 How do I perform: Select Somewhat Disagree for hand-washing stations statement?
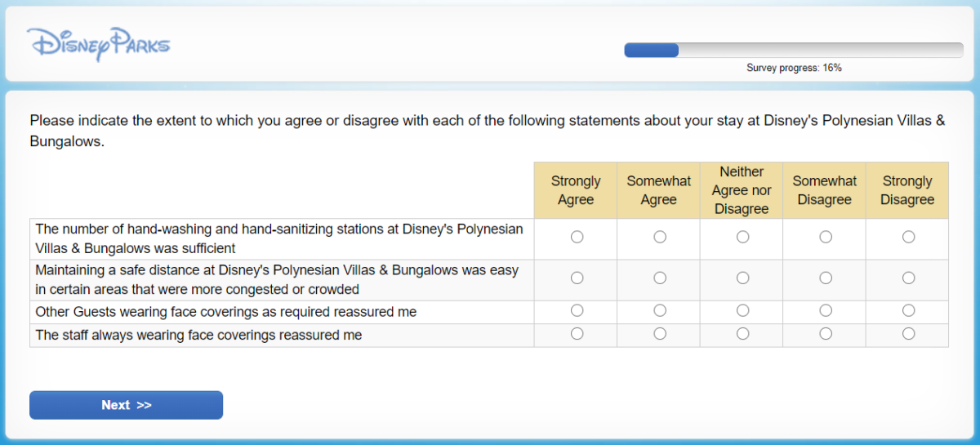click(826, 237)
